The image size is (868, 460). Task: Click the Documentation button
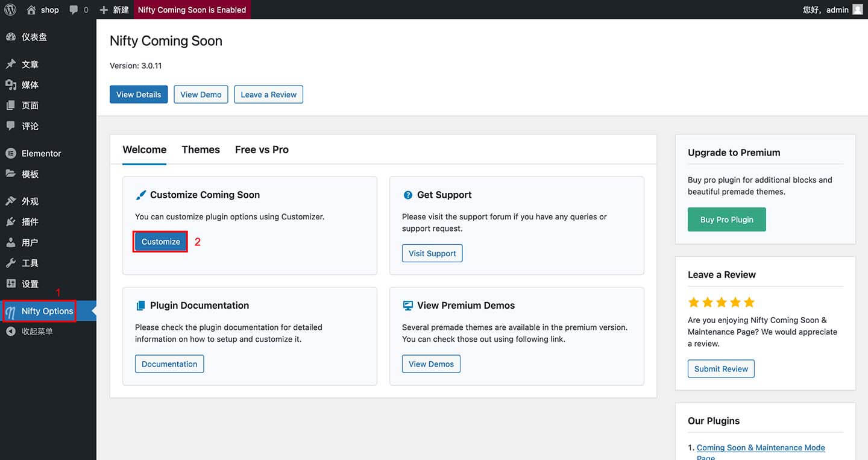coord(169,364)
